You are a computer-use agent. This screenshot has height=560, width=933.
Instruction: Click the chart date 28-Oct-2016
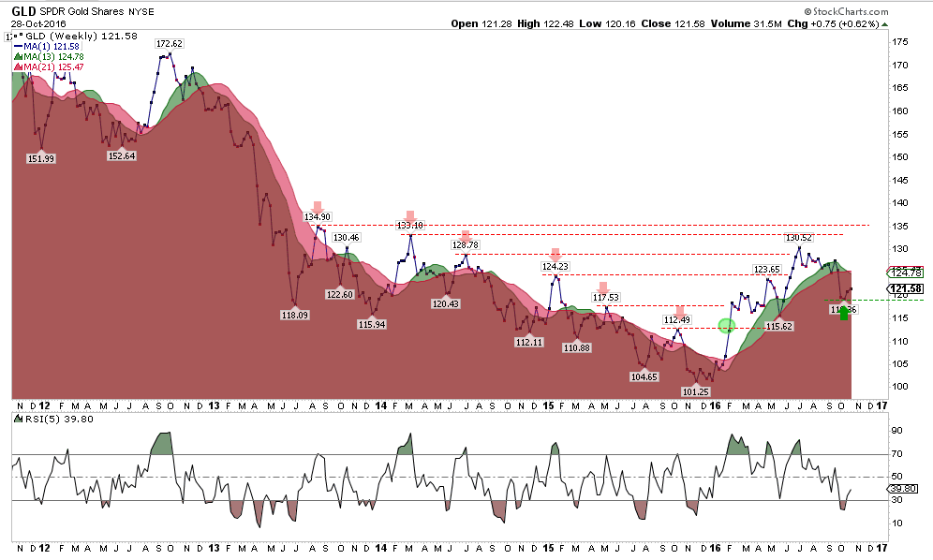point(38,23)
